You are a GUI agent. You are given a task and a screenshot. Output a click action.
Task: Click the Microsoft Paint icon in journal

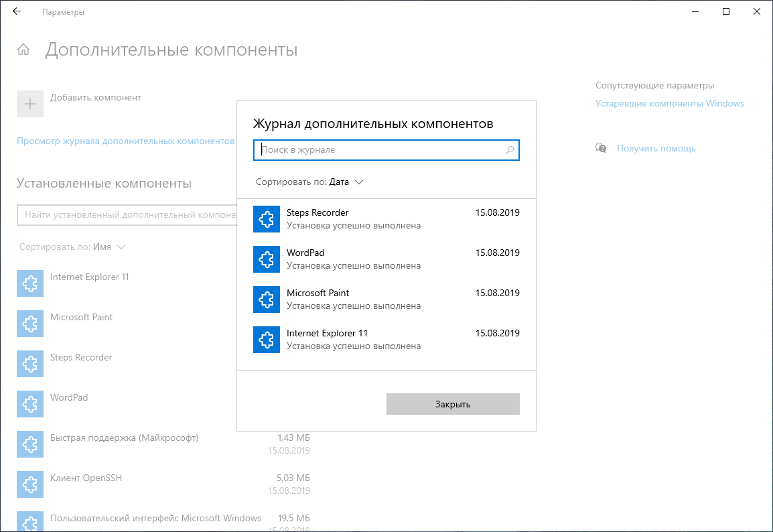point(266,300)
